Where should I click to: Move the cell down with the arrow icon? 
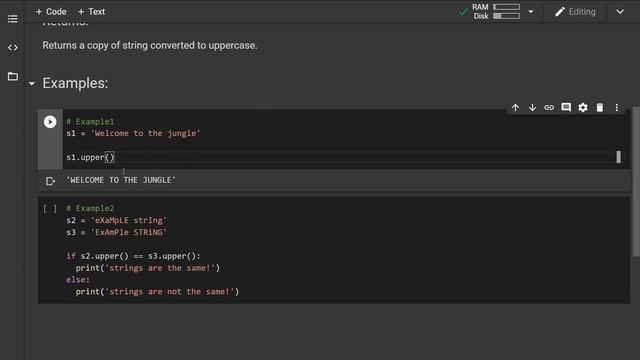coord(532,107)
